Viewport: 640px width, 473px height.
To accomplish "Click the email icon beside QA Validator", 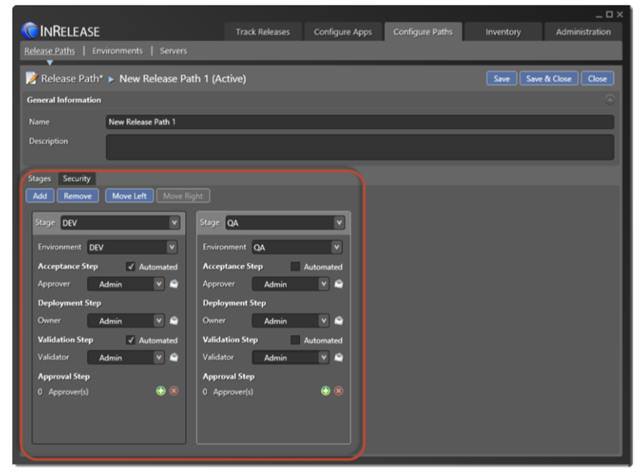I will pyautogui.click(x=339, y=358).
